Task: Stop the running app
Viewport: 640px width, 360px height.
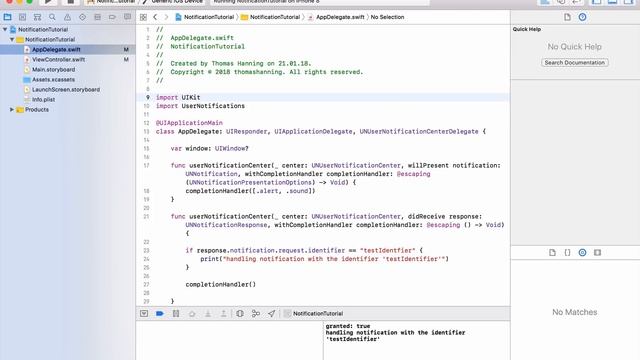Action: pyautogui.click(x=70, y=2)
